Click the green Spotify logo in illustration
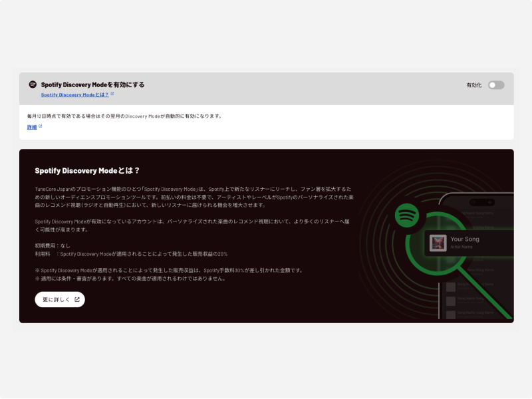The height and width of the screenshot is (399, 532). (406, 215)
